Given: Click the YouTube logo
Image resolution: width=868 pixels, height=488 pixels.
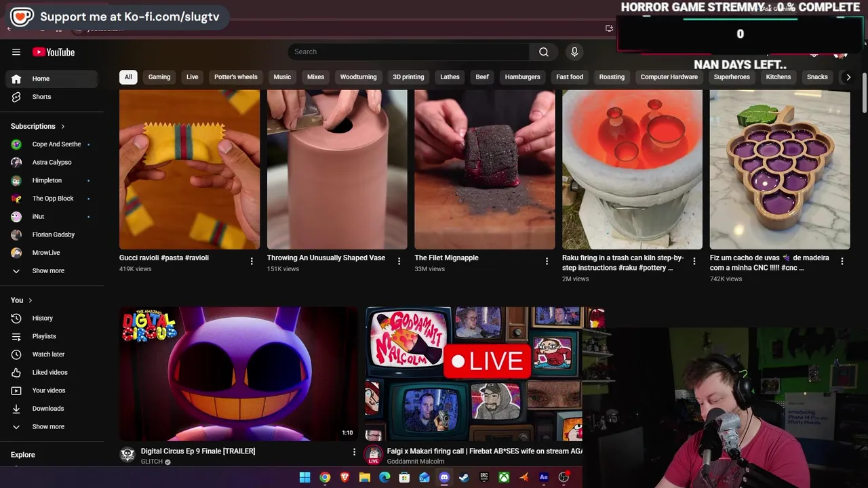Looking at the screenshot, I should [x=54, y=52].
